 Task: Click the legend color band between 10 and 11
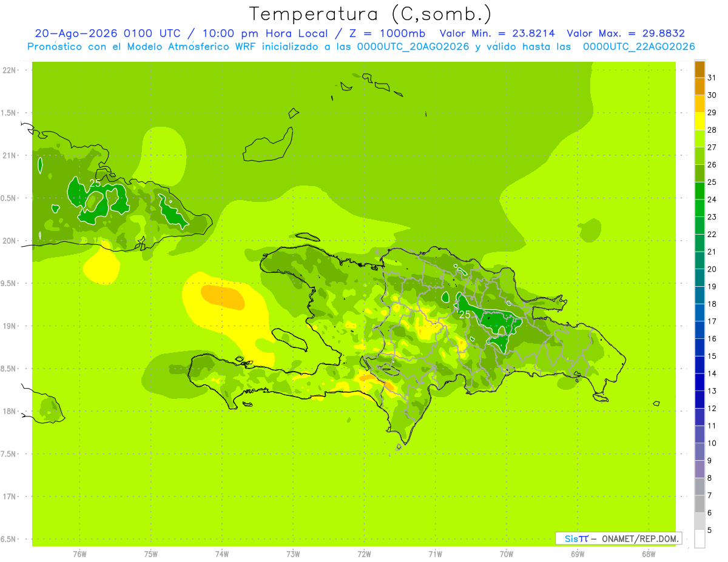699,435
